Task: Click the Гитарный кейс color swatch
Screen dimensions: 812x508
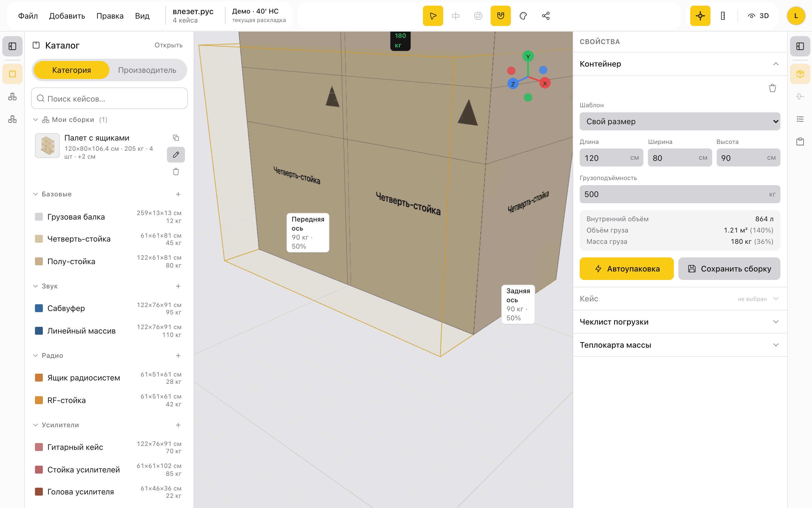Action: coord(39,447)
